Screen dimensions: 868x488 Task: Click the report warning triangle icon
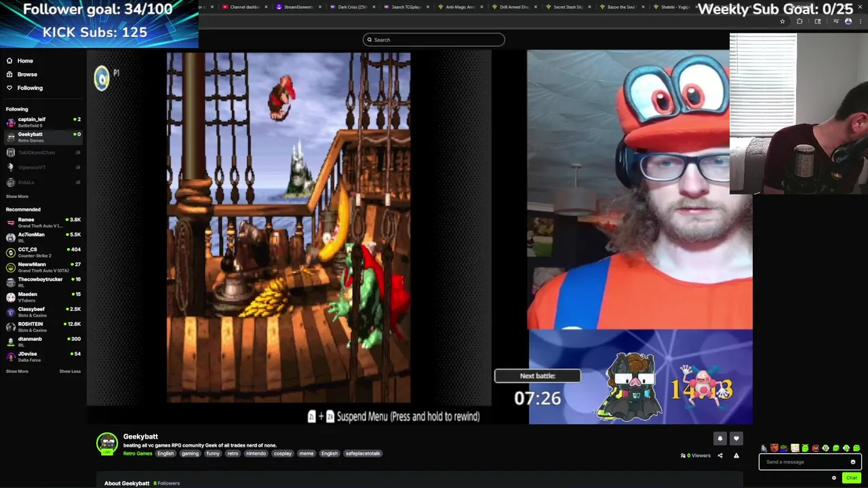point(736,455)
